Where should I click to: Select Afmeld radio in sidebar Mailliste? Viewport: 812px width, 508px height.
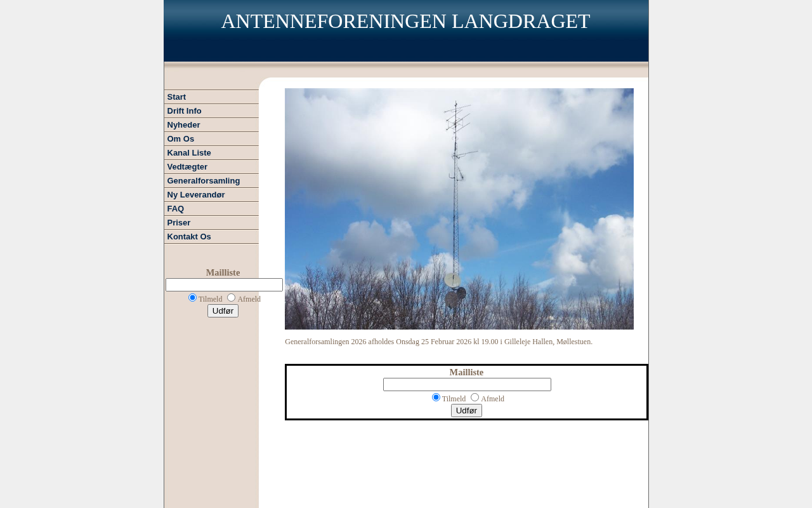231,298
